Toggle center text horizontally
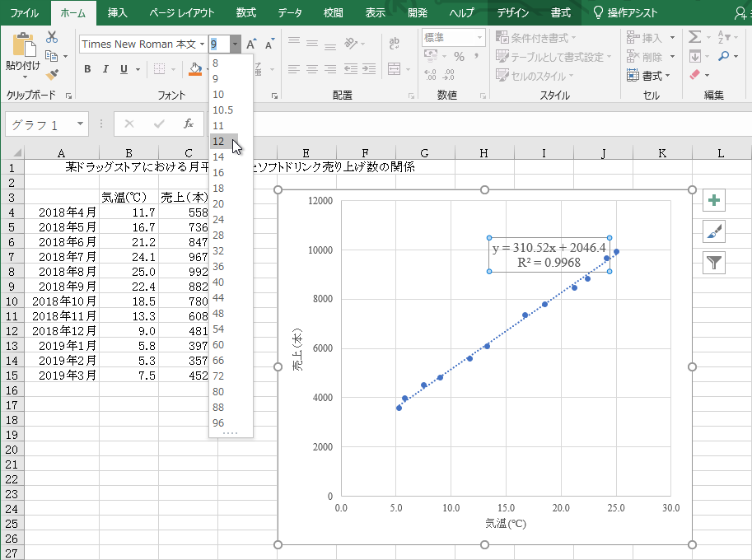Viewport: 752px width, 560px height. click(312, 69)
